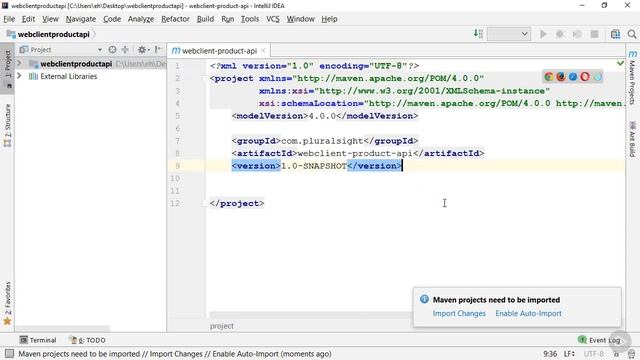Click Maven projects need importing status message
Image resolution: width=640 pixels, height=360 pixels.
(175, 354)
